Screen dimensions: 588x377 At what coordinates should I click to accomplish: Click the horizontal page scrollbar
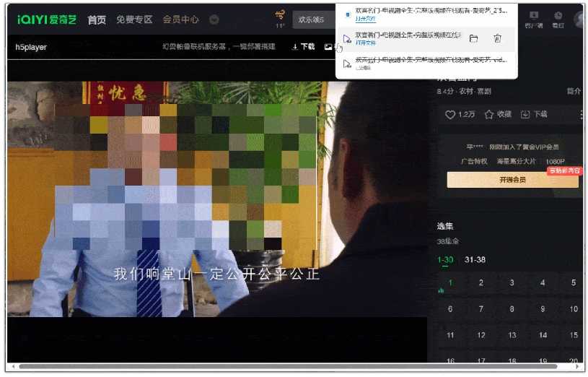288,366
